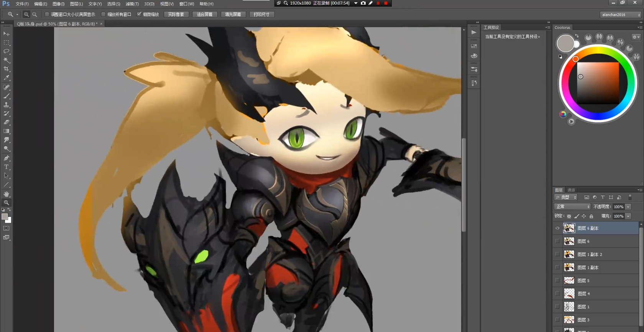Image resolution: width=644 pixels, height=332 pixels.
Task: Enable 缩放所有窗口 checkbox
Action: click(x=103, y=15)
